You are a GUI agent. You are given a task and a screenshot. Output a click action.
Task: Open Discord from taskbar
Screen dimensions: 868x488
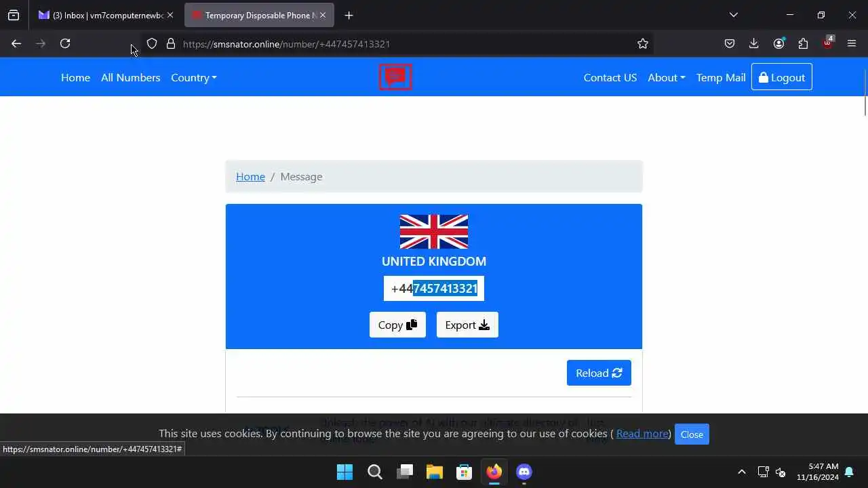tap(524, 472)
